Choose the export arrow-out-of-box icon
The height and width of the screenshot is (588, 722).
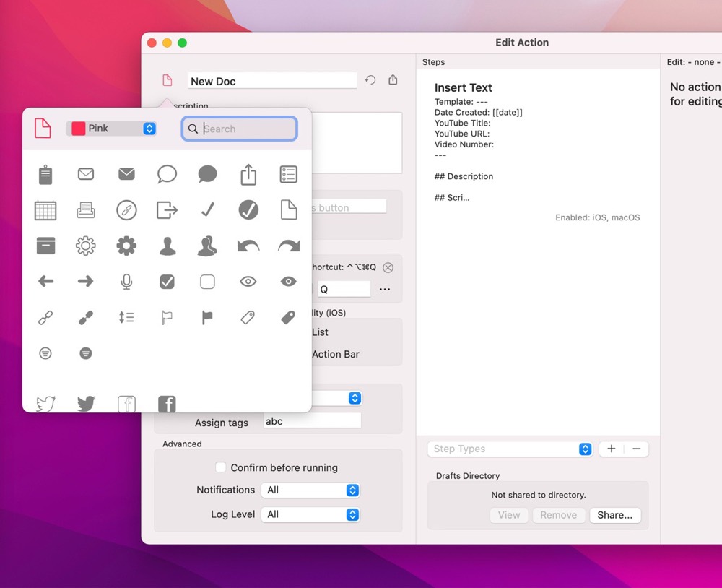click(167, 210)
